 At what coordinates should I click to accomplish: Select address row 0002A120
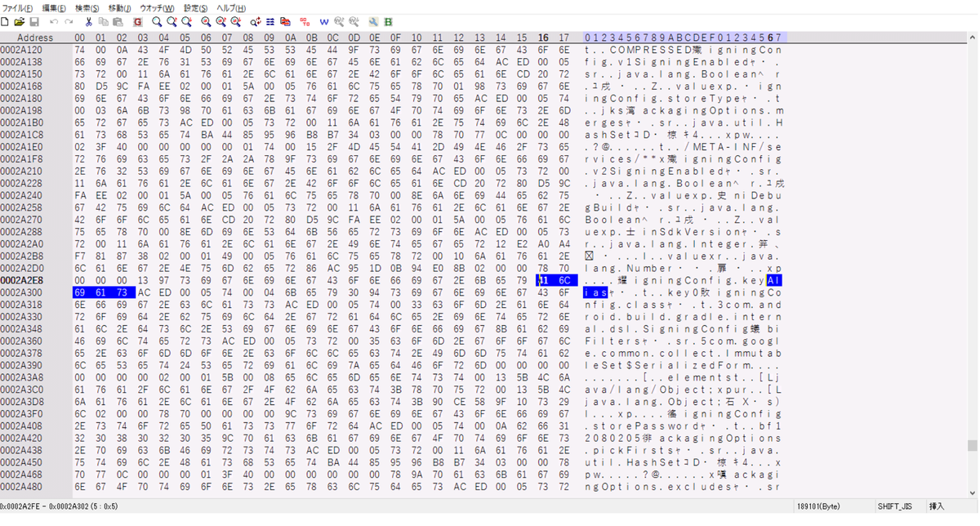tap(22, 50)
